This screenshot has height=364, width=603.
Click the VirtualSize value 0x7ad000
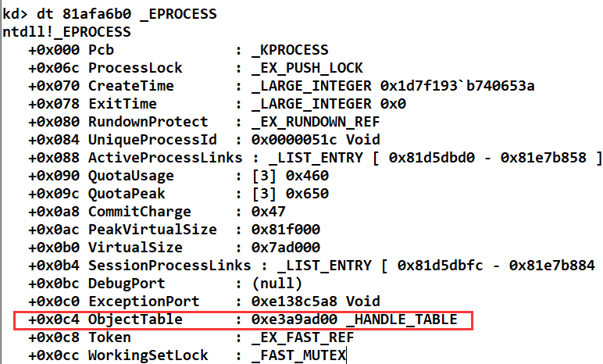coord(286,248)
